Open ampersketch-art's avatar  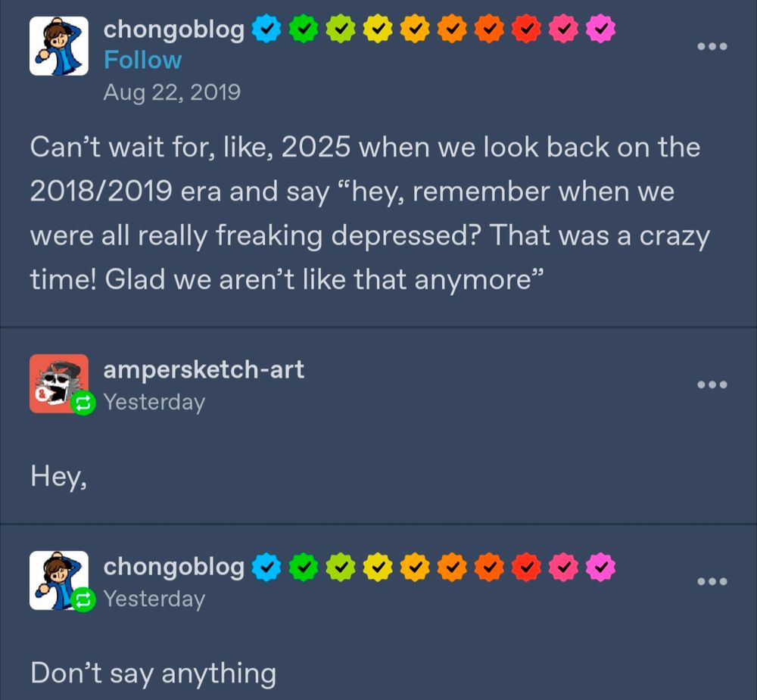point(59,384)
